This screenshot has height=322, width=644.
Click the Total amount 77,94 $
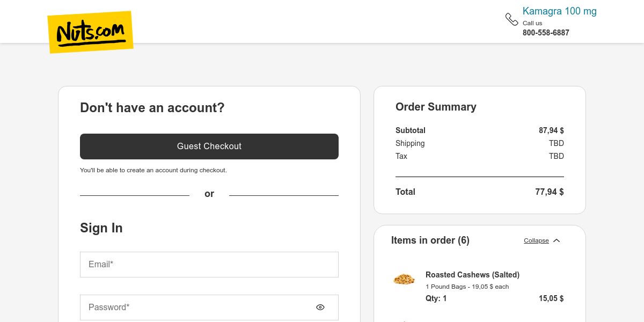coord(549,192)
